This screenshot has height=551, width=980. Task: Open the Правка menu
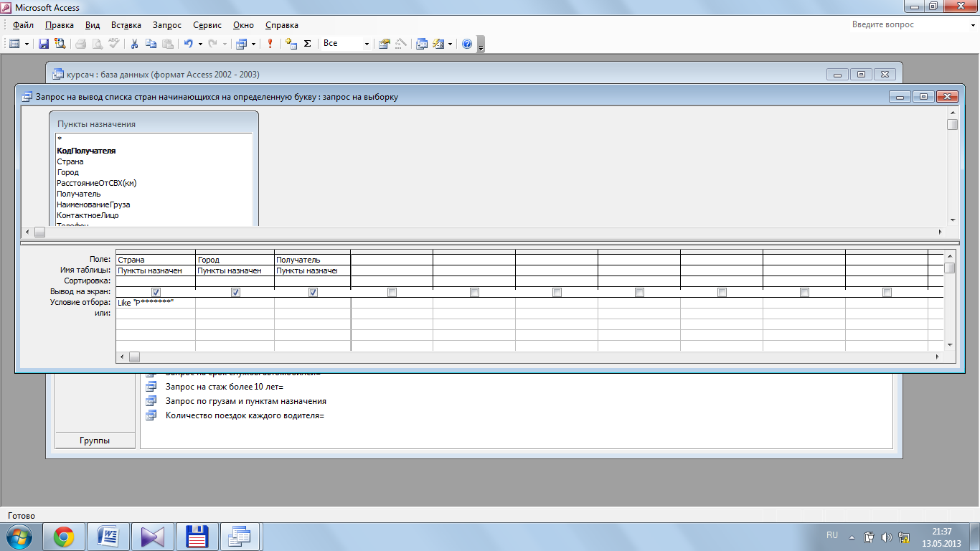pos(60,24)
